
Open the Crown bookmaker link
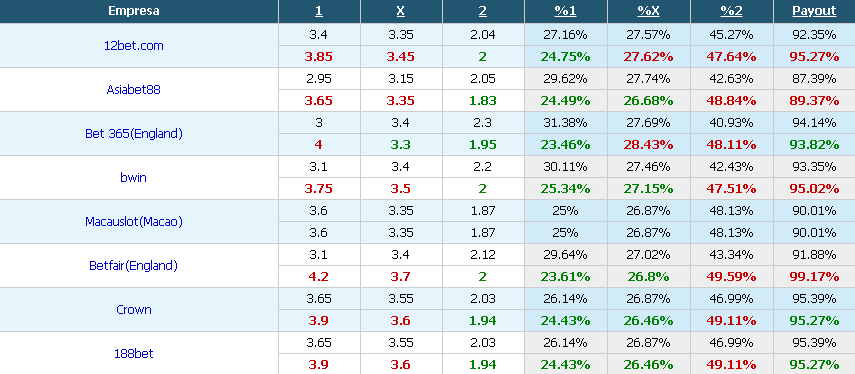(134, 310)
